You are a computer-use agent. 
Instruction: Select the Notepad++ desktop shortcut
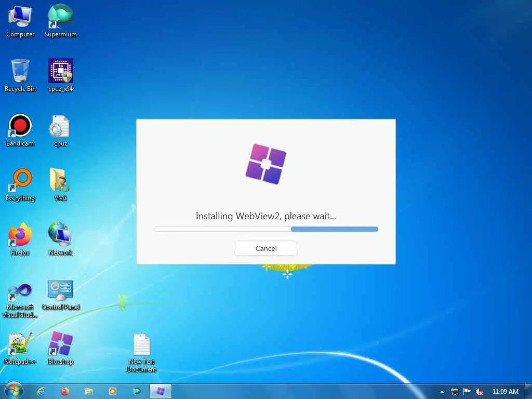click(x=20, y=349)
